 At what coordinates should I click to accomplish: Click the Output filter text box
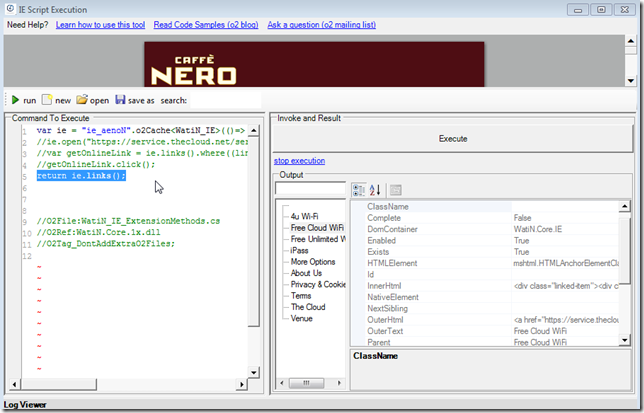pos(310,189)
